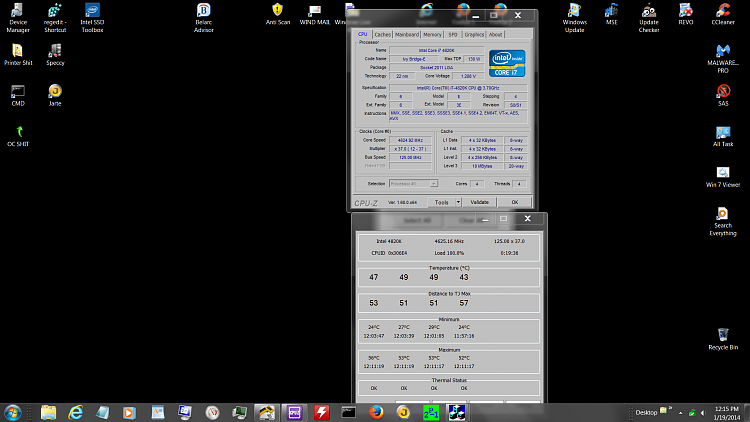Click the Load 100.0% text in the temperature window

[449, 253]
